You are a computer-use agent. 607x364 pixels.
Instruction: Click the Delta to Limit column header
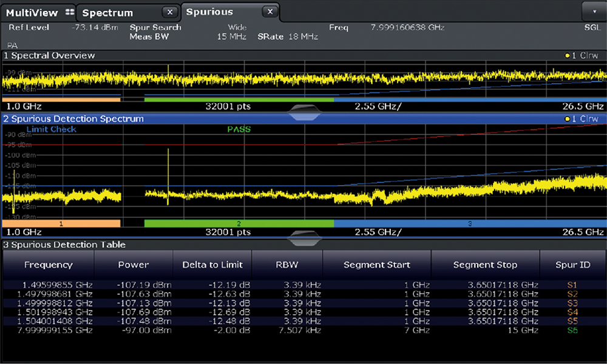[x=212, y=265]
